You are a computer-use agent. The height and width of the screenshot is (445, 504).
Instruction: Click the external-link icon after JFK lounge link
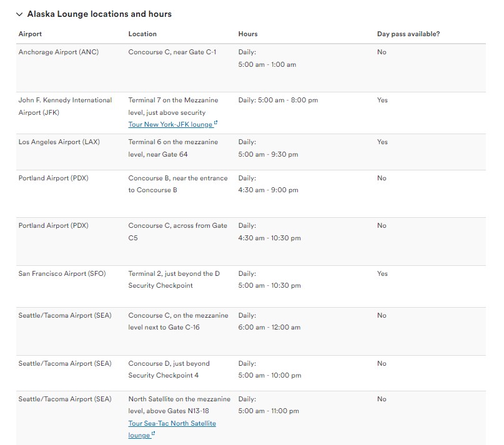pyautogui.click(x=215, y=123)
